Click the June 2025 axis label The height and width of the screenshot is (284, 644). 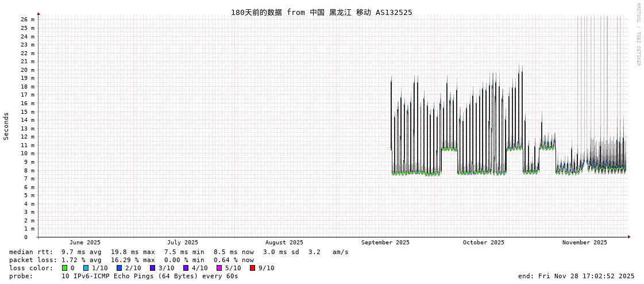pos(85,243)
